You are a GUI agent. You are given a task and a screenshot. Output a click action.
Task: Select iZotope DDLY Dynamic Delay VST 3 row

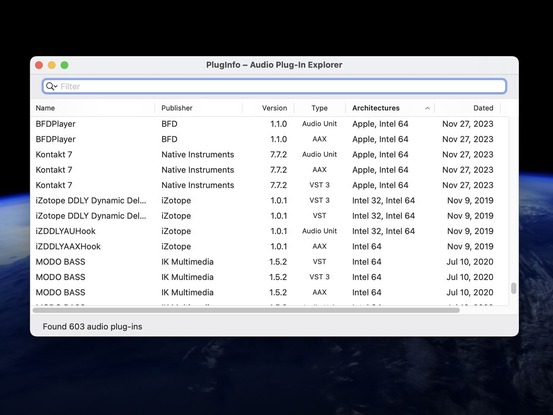click(270, 201)
